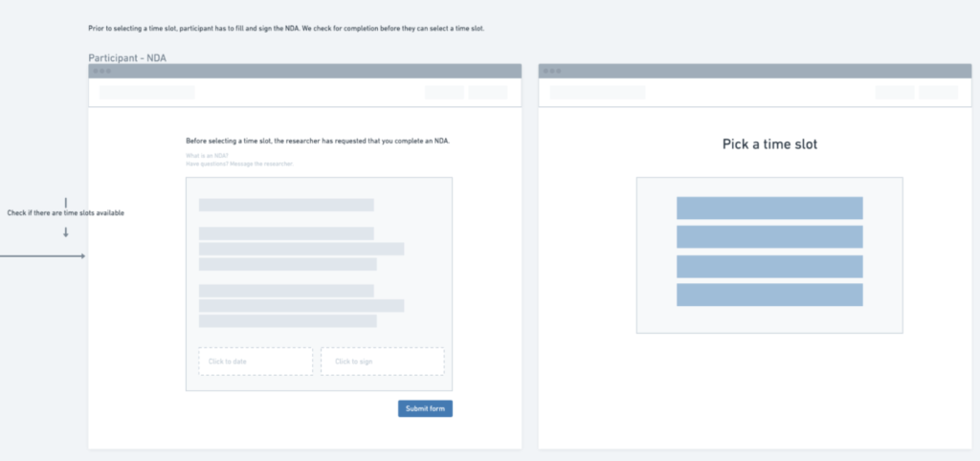Open 'Have questions? Message the researcher' link
This screenshot has width=980, height=461.
239,164
